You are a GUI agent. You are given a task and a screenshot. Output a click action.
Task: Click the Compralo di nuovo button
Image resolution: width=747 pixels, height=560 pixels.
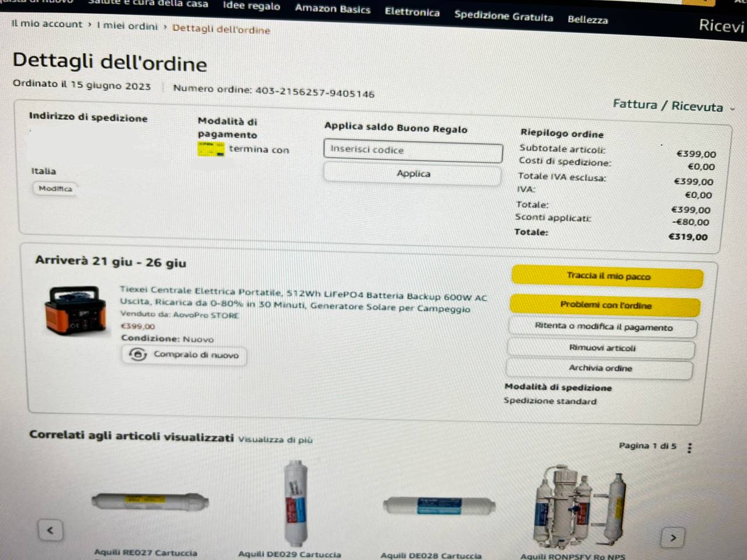tap(184, 355)
